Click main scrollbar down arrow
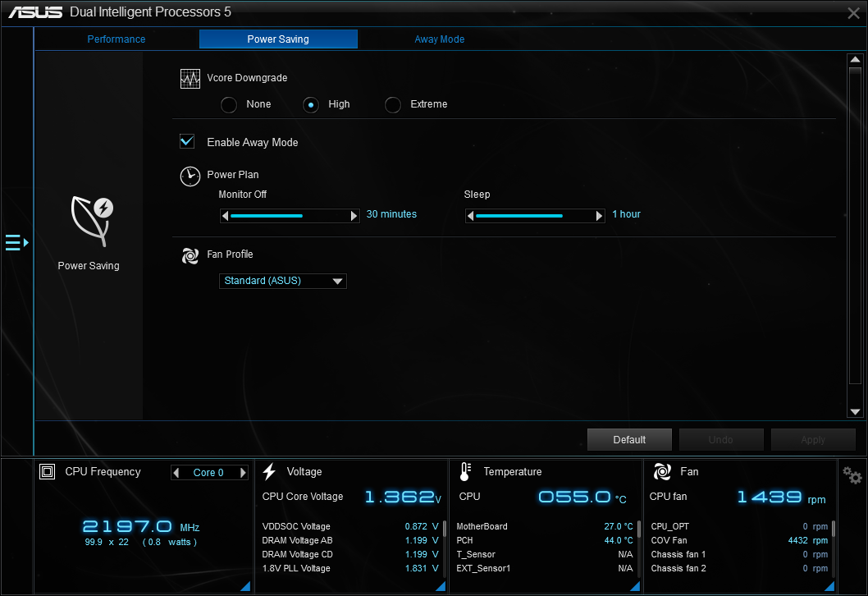This screenshot has height=596, width=868. pyautogui.click(x=855, y=411)
